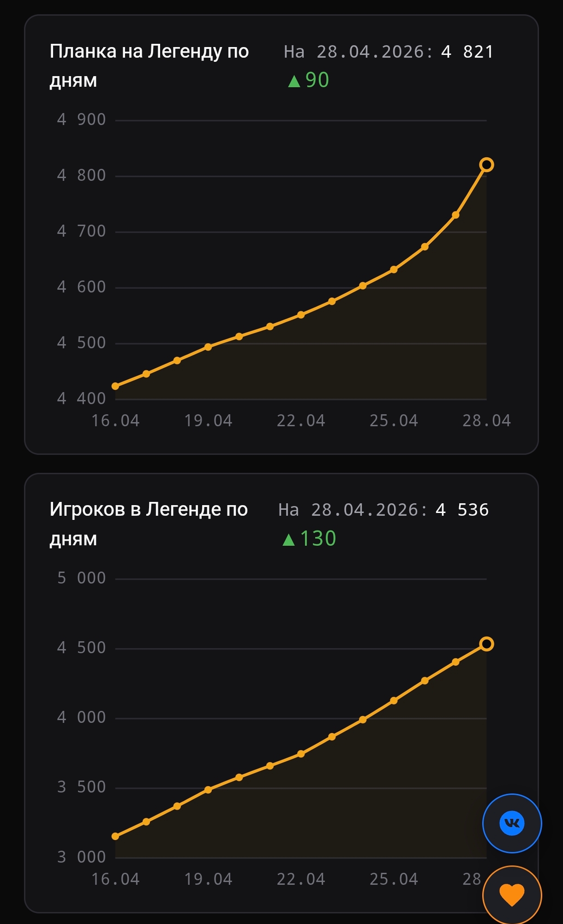Select the highlighted 28.04 point on the players chart

(x=486, y=644)
